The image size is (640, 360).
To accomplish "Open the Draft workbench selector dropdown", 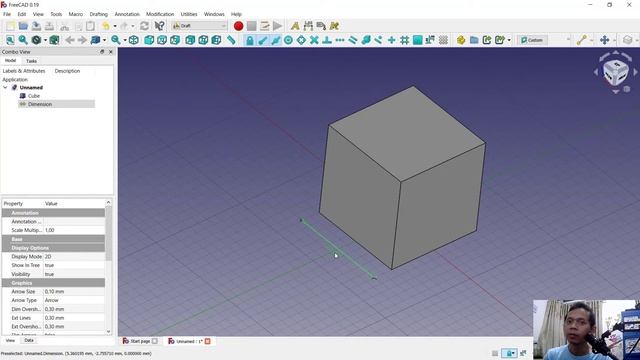I will tap(199, 26).
